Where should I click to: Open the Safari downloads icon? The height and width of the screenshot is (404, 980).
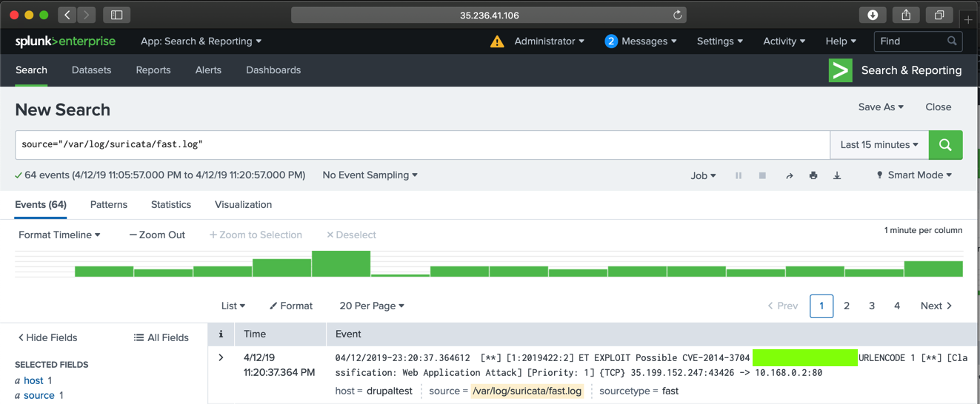tap(873, 15)
